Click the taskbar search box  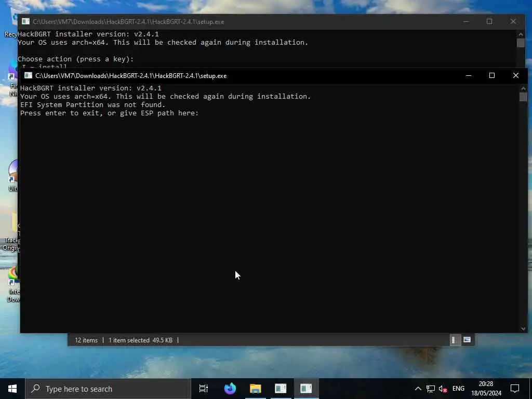point(108,389)
